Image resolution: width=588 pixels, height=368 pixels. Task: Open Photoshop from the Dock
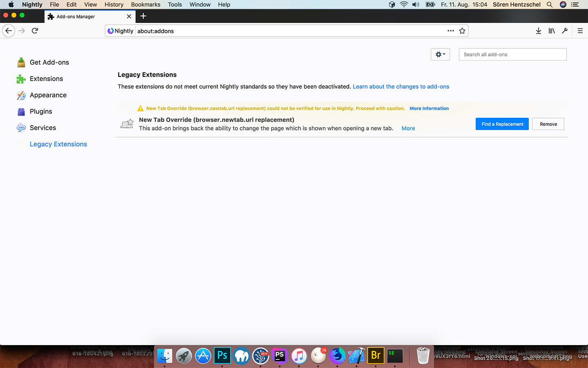(x=223, y=356)
